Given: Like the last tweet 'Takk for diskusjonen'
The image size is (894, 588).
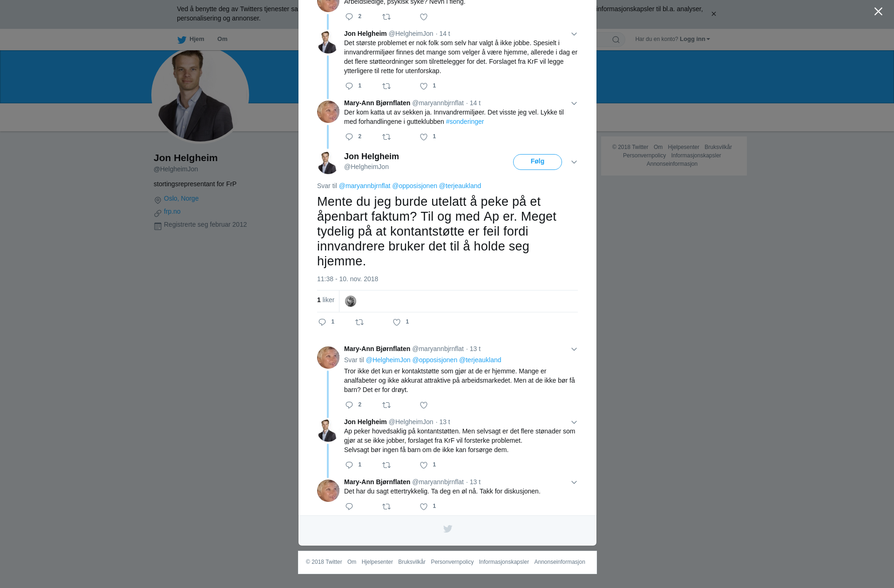Looking at the screenshot, I should click(x=424, y=507).
